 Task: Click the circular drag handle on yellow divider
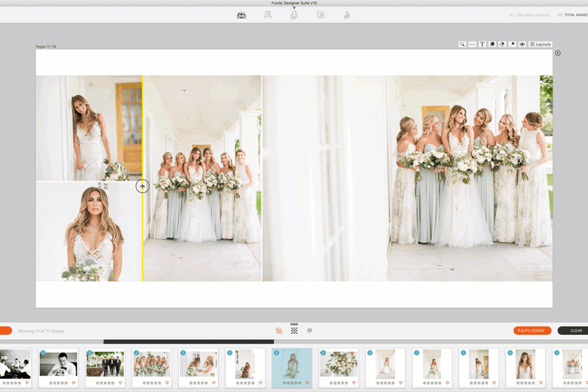click(x=143, y=186)
